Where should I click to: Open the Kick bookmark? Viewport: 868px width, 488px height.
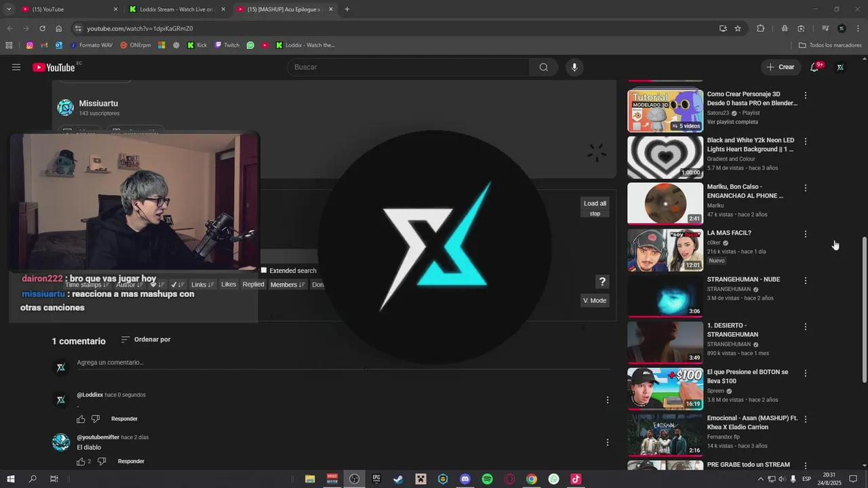(197, 45)
